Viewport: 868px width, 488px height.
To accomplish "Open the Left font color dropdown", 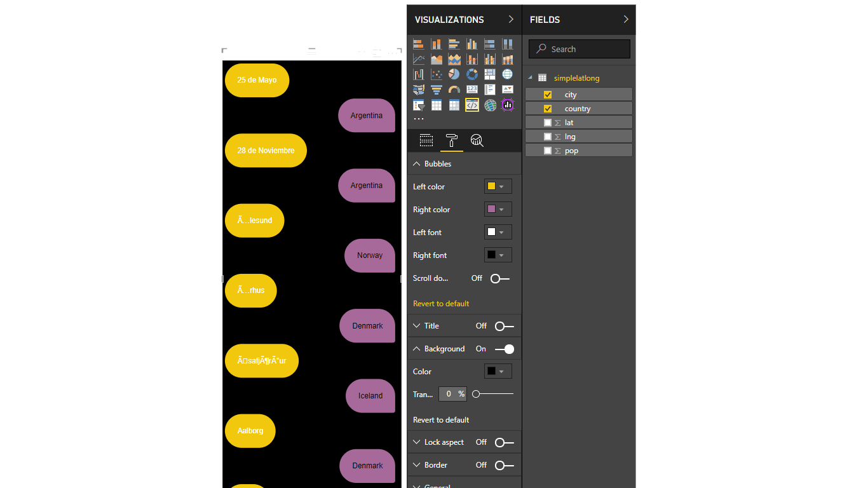I will point(498,233).
